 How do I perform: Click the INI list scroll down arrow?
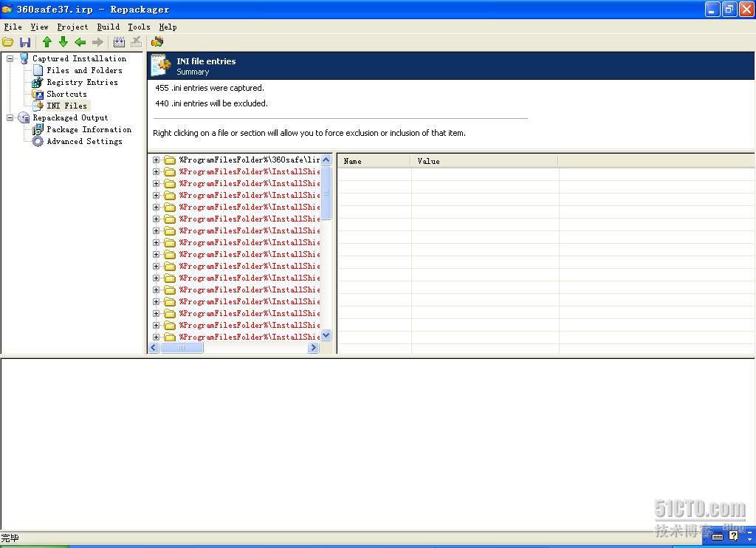tap(326, 335)
